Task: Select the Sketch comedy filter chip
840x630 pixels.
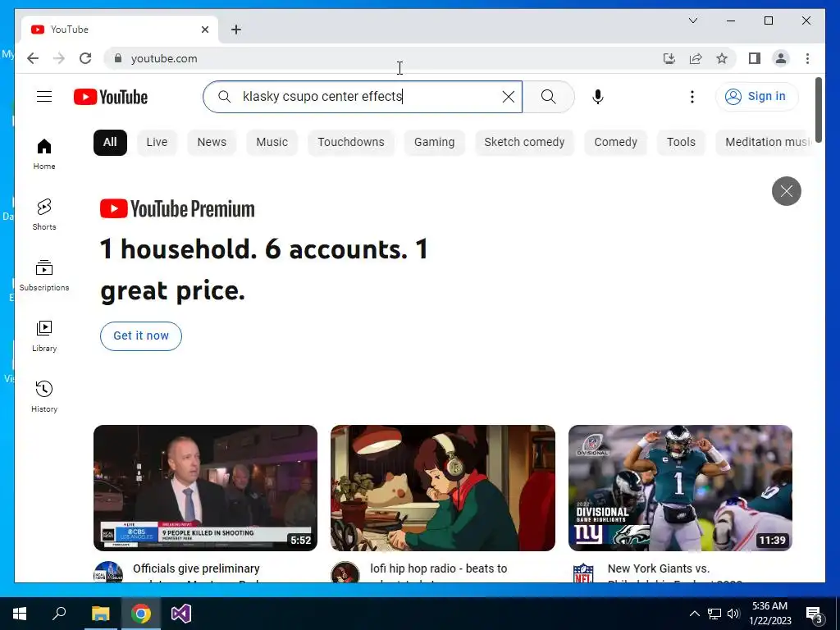Action: pos(524,143)
